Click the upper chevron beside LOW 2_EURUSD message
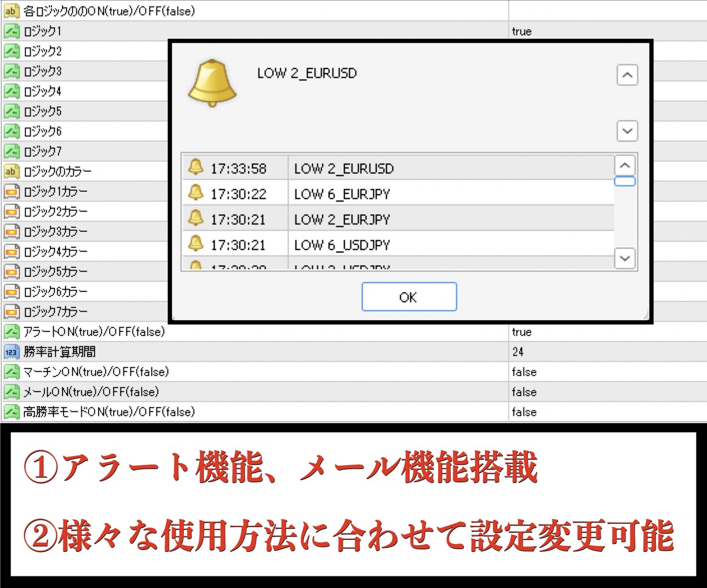Screen dimensions: 707x588 [x=627, y=75]
